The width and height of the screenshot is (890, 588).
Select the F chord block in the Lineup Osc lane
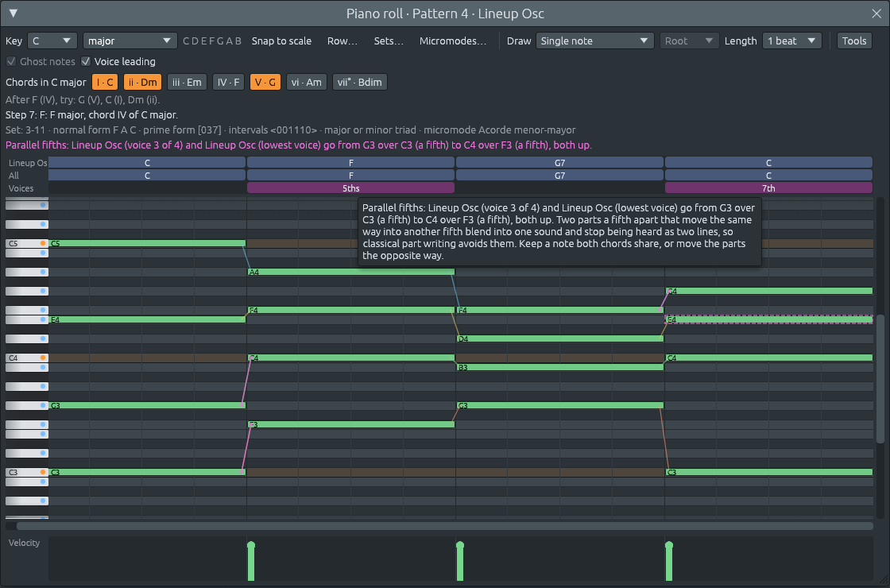350,163
